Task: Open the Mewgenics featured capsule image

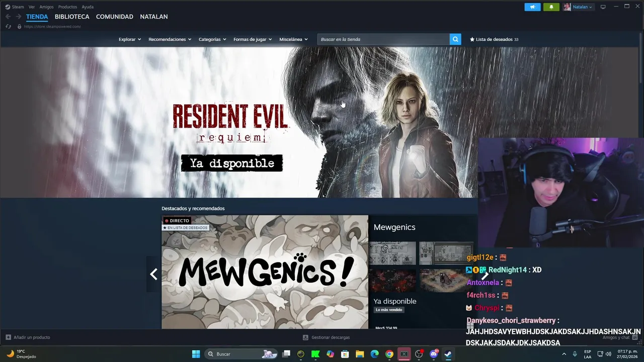Action: pyautogui.click(x=265, y=272)
